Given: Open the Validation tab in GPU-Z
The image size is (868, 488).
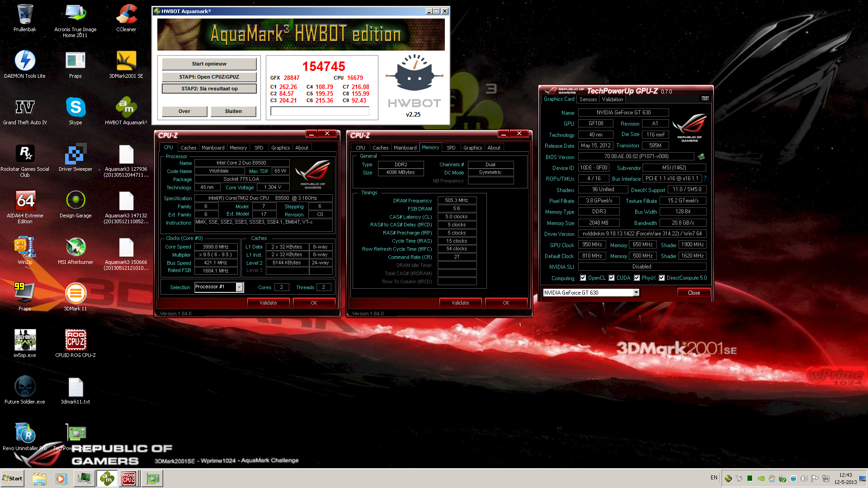Looking at the screenshot, I should (613, 99).
